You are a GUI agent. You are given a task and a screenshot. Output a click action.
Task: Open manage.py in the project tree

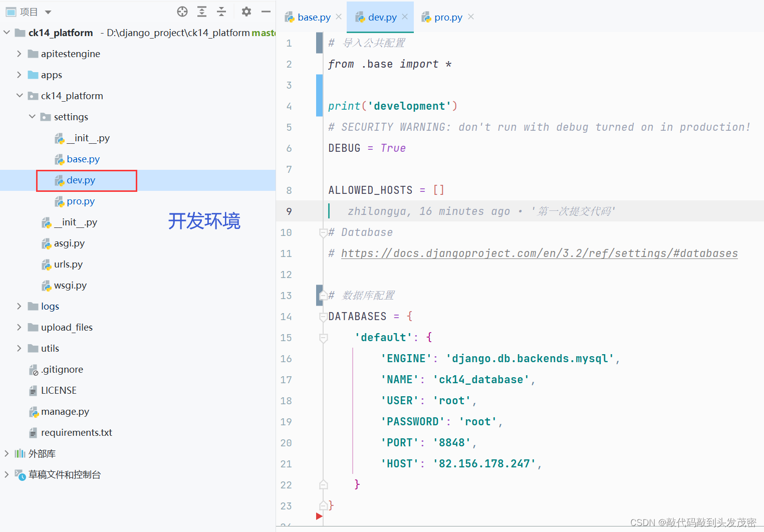pyautogui.click(x=59, y=411)
